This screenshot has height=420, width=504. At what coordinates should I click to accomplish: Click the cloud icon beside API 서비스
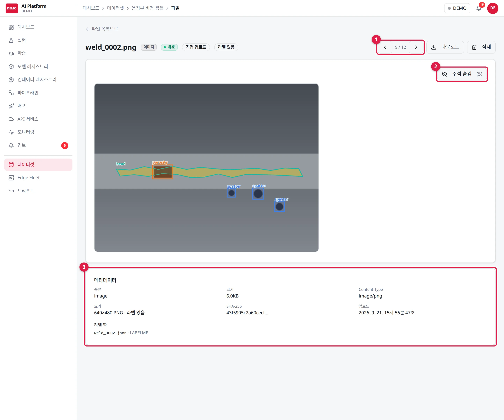(11, 119)
